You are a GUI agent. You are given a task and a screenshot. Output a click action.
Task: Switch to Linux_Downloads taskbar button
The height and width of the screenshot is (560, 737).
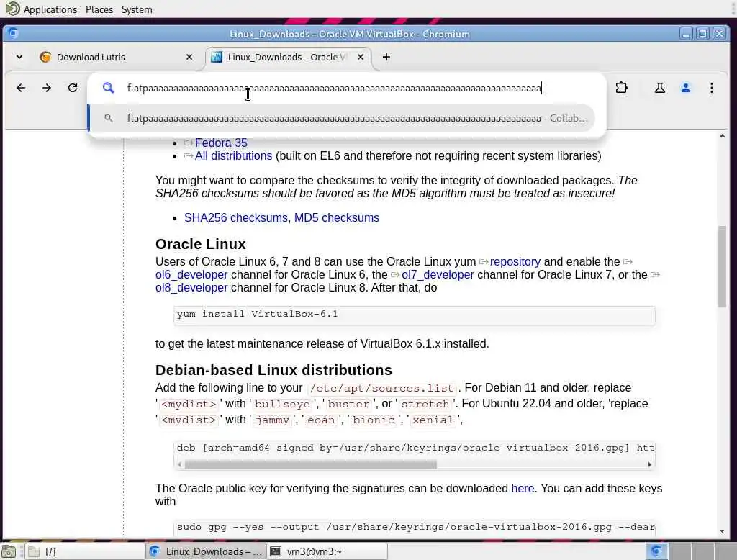205,551
